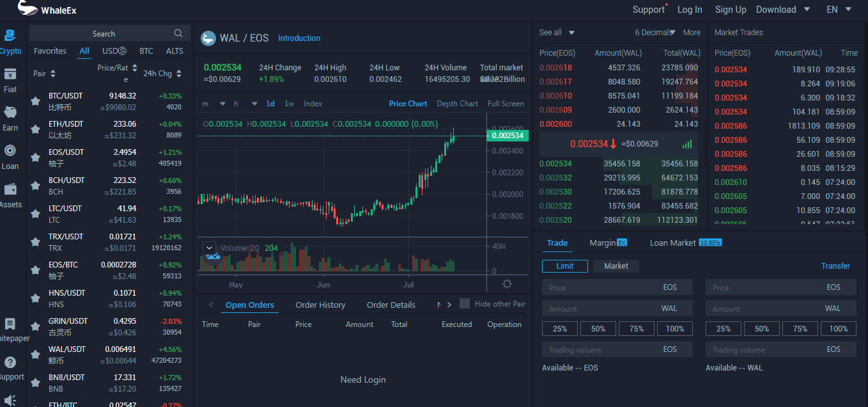The image size is (868, 407).
Task: Open the Whitepaper sidebar icon
Action: tap(10, 324)
